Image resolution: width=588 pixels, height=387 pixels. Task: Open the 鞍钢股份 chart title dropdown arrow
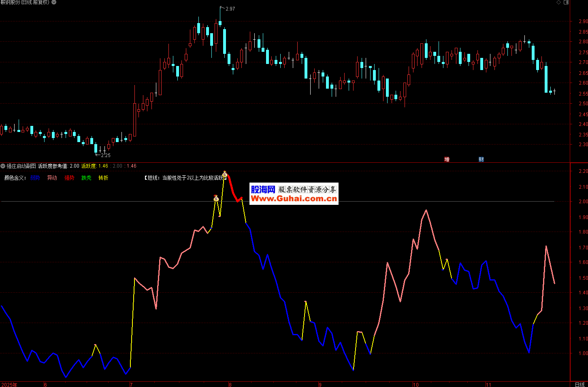(54, 2)
